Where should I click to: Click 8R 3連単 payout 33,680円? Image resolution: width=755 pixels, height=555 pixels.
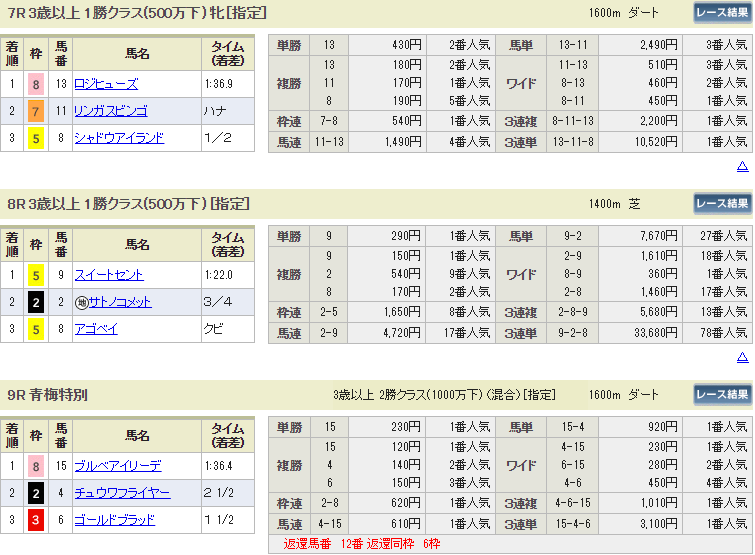[x=656, y=333]
